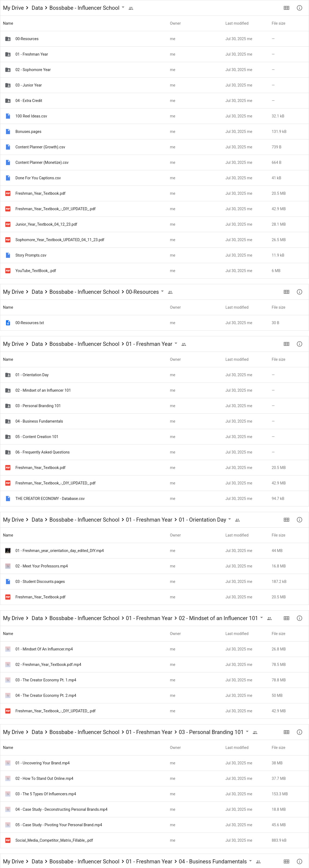Open the dropdown arrow next to 01 - Freshman Year breadcrumb title

coord(176,344)
